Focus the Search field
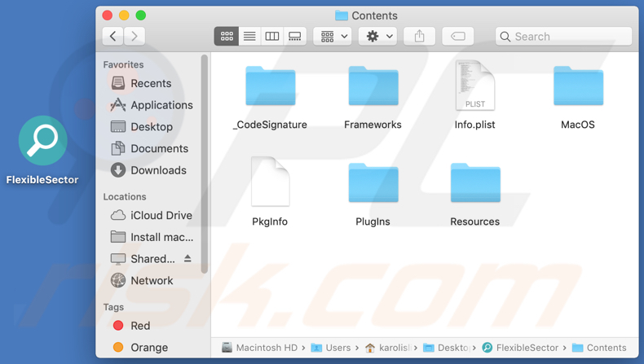 pyautogui.click(x=563, y=37)
